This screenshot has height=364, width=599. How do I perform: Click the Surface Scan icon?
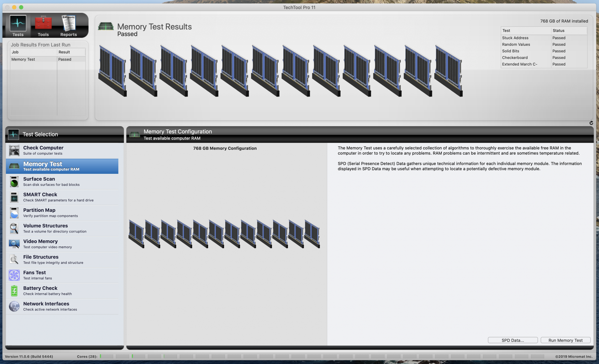tap(14, 182)
